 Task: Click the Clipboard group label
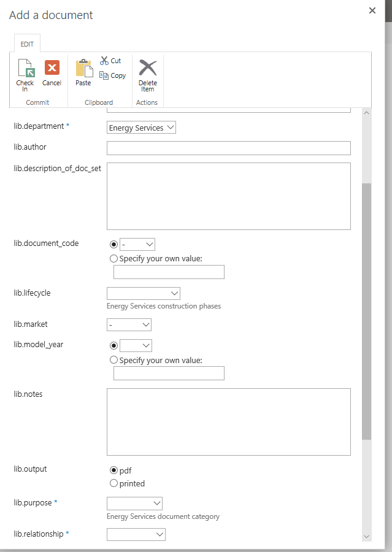tap(99, 102)
